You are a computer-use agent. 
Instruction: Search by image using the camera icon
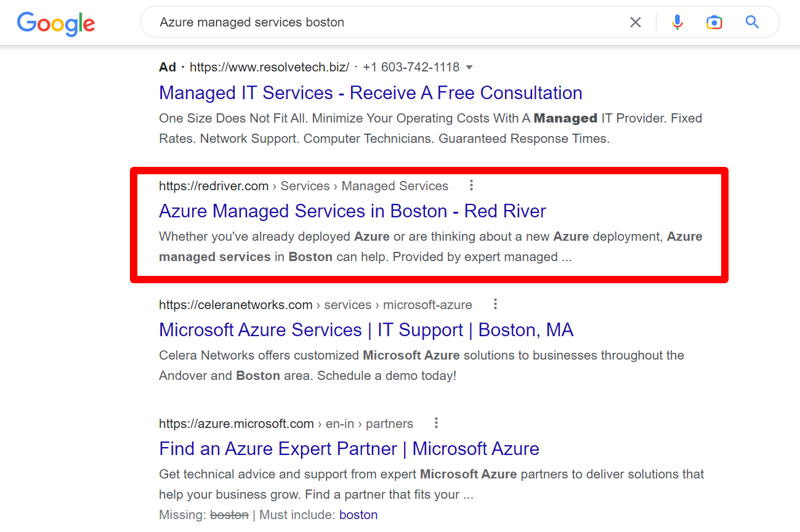(x=714, y=22)
